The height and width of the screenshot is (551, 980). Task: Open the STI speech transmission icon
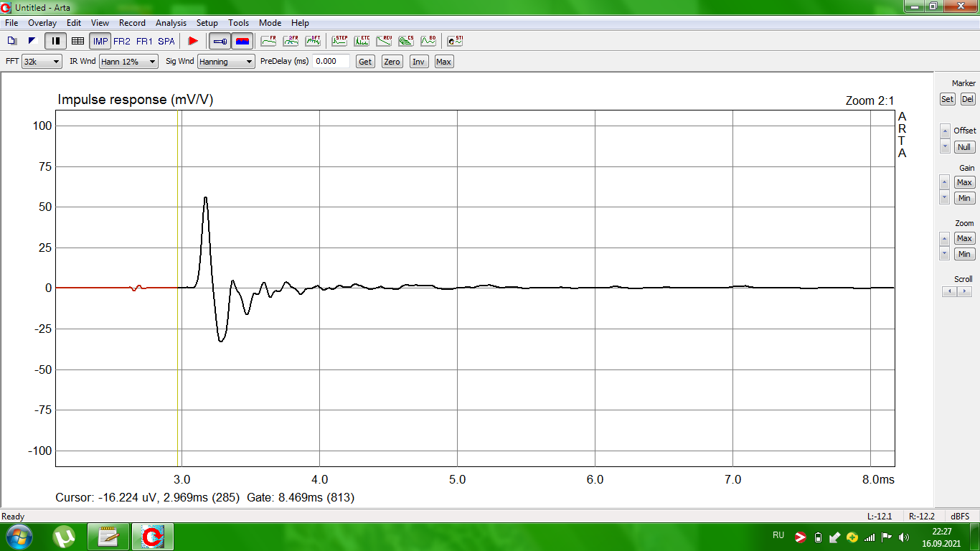(x=455, y=41)
